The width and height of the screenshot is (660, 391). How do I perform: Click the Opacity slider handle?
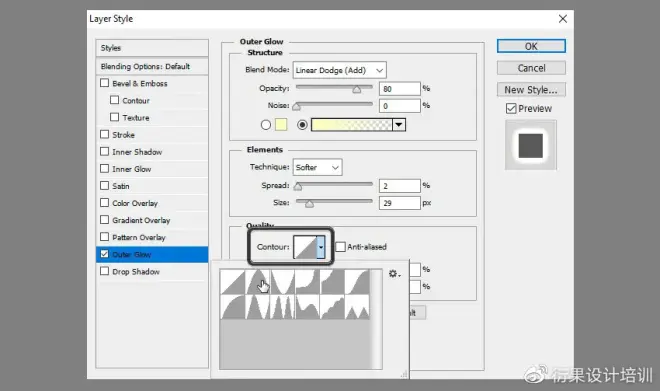(357, 90)
